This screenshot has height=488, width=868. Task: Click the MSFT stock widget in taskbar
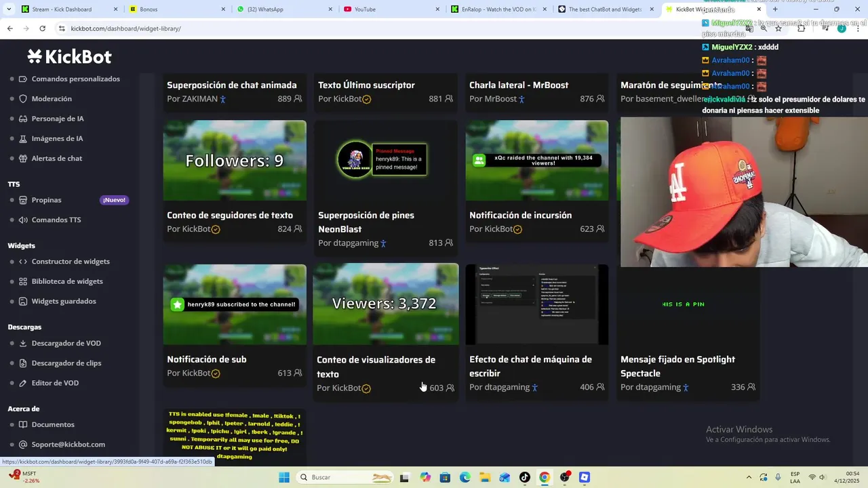pyautogui.click(x=24, y=476)
